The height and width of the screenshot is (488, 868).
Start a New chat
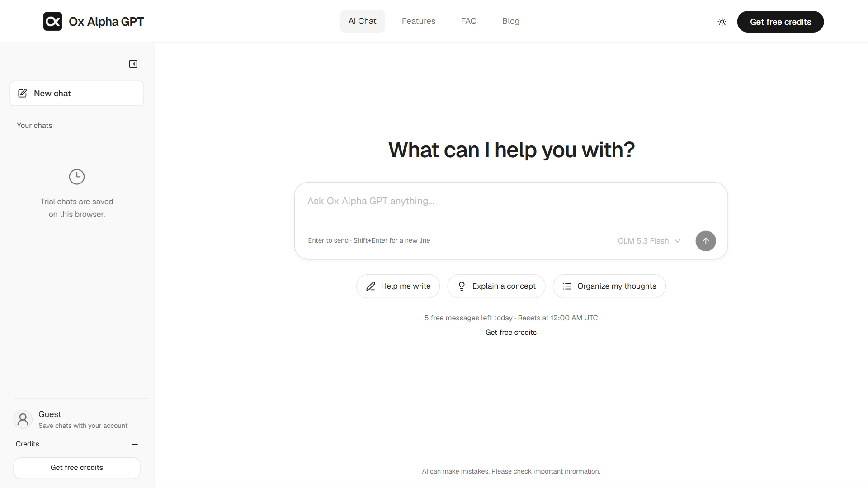tap(77, 94)
